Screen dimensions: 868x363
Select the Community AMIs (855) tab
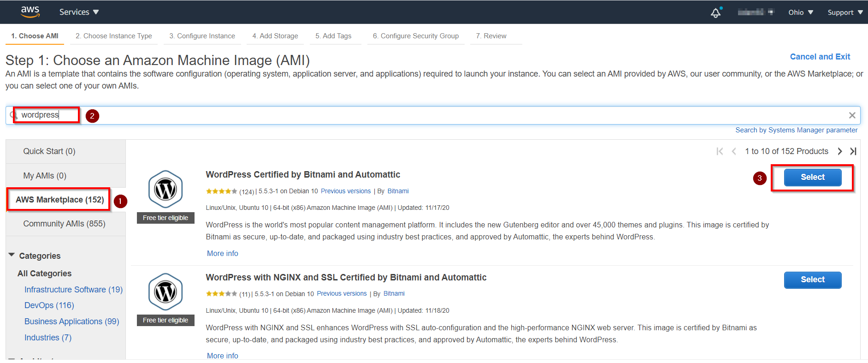65,224
